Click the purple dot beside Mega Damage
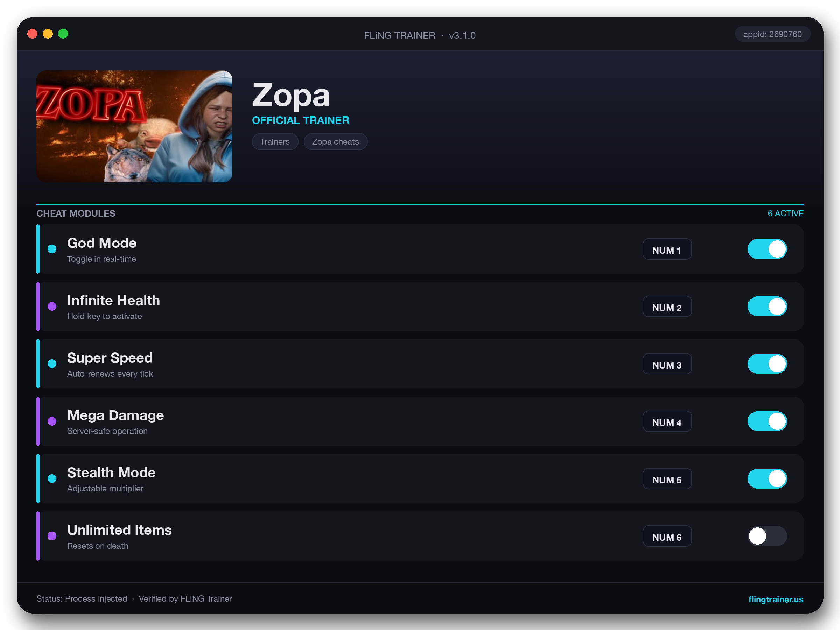Screen dimensions: 840x630 pos(52,421)
